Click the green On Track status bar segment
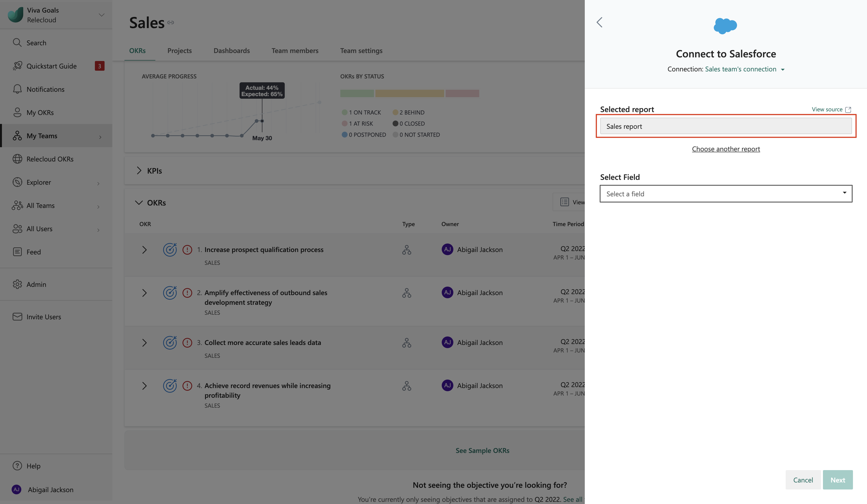The height and width of the screenshot is (504, 867). 357,93
